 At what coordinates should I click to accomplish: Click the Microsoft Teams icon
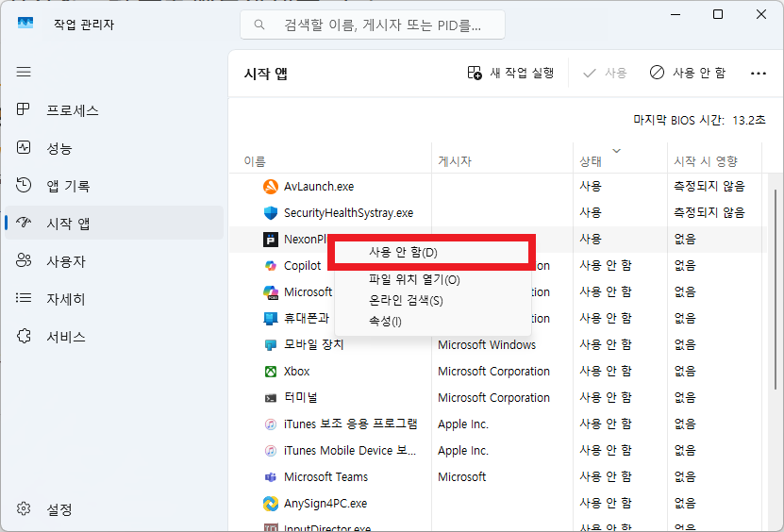[271, 477]
